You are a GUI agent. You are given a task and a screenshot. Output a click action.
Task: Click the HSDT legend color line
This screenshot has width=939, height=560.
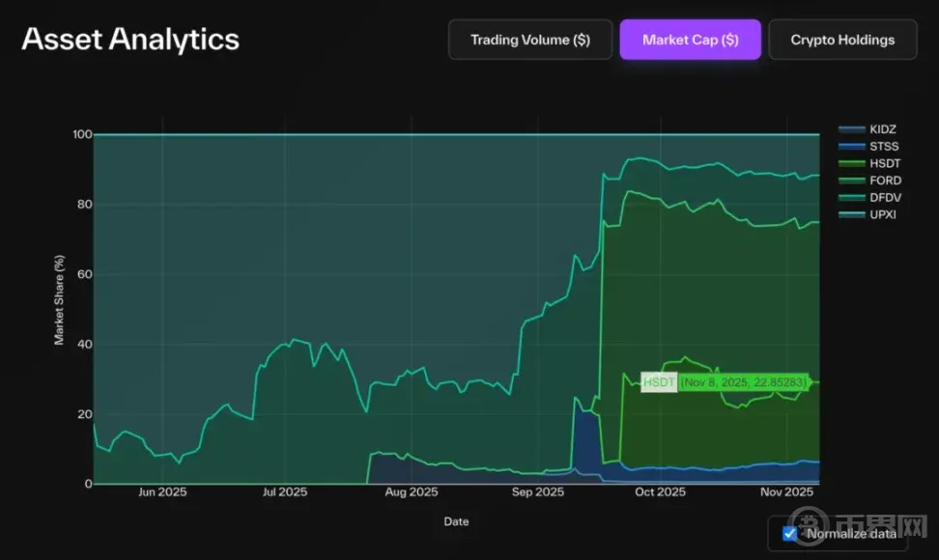[x=851, y=163]
